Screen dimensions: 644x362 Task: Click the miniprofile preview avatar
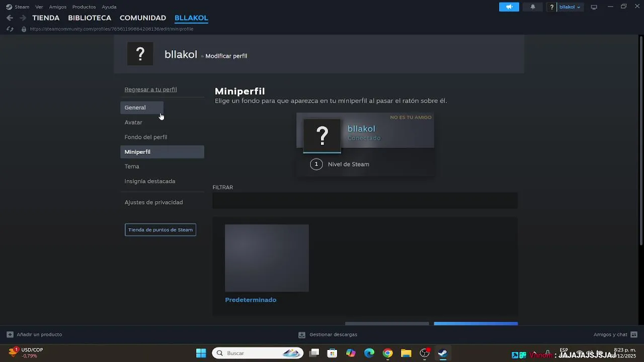point(322,135)
